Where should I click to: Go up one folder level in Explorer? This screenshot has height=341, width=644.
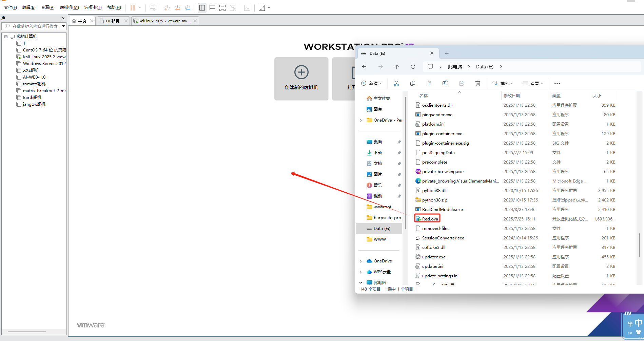coord(396,67)
